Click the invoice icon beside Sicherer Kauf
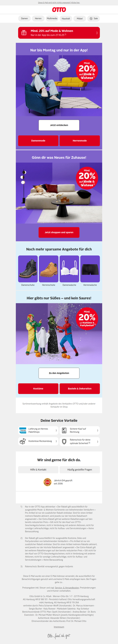The width and height of the screenshot is (118, 644). [x=64, y=430]
